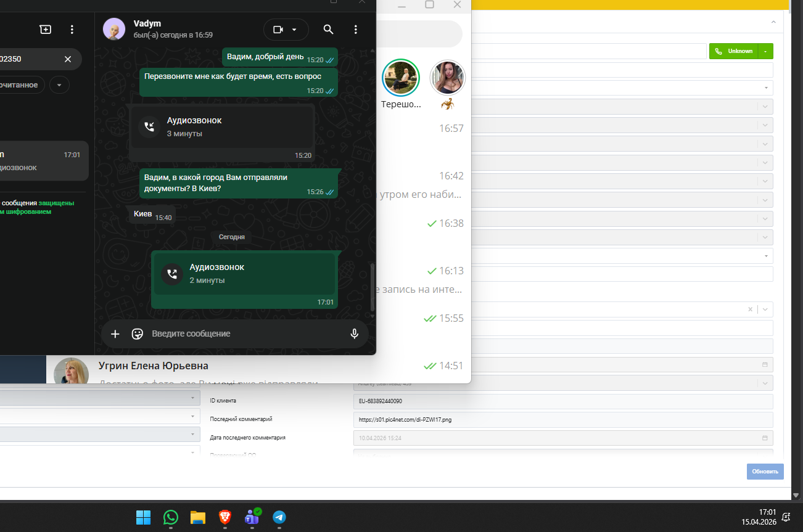The width and height of the screenshot is (803, 532).
Task: Search within the Vadym conversation
Action: [x=329, y=30]
